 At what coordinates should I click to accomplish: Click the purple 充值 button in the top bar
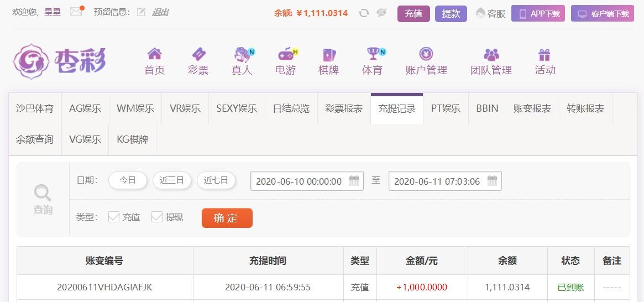click(x=413, y=14)
